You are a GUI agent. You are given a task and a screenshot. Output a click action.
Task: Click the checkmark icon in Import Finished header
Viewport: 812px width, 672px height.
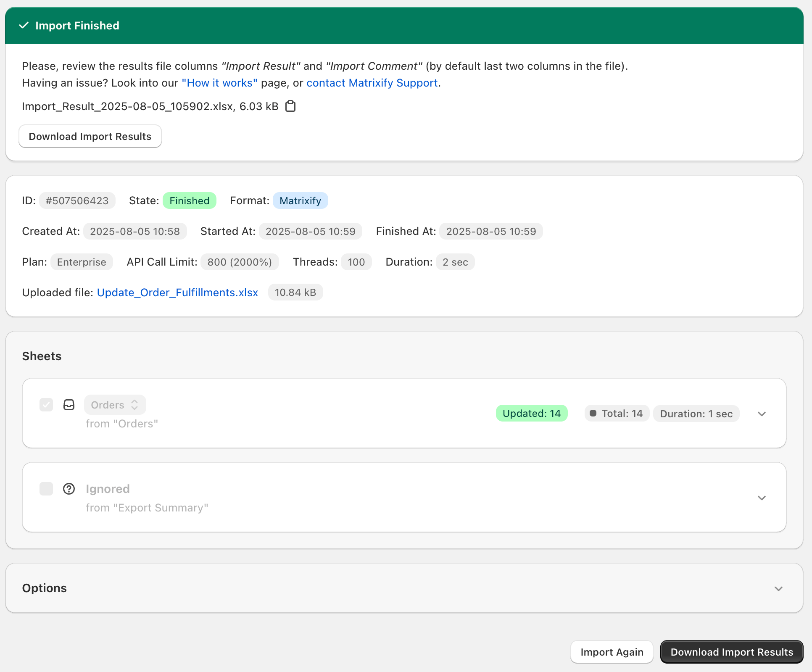24,25
